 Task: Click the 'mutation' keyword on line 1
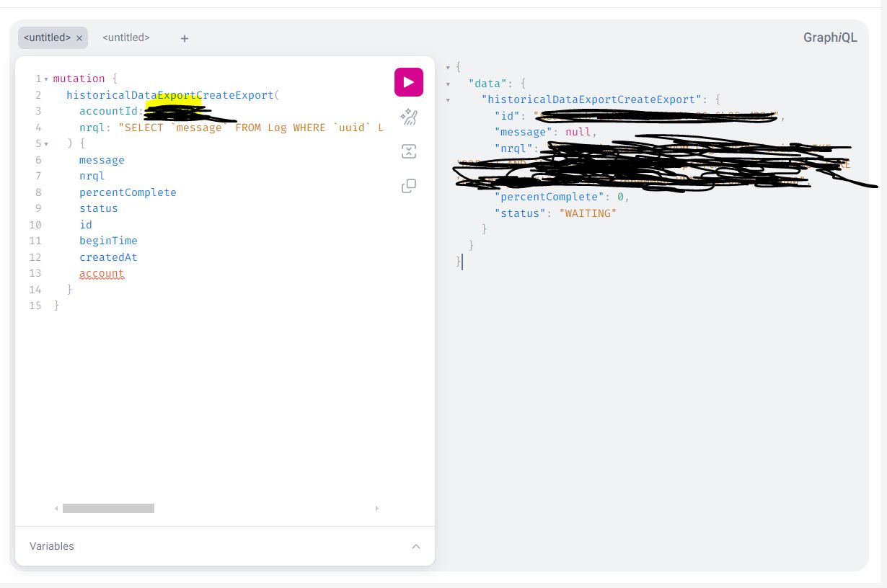pos(79,79)
